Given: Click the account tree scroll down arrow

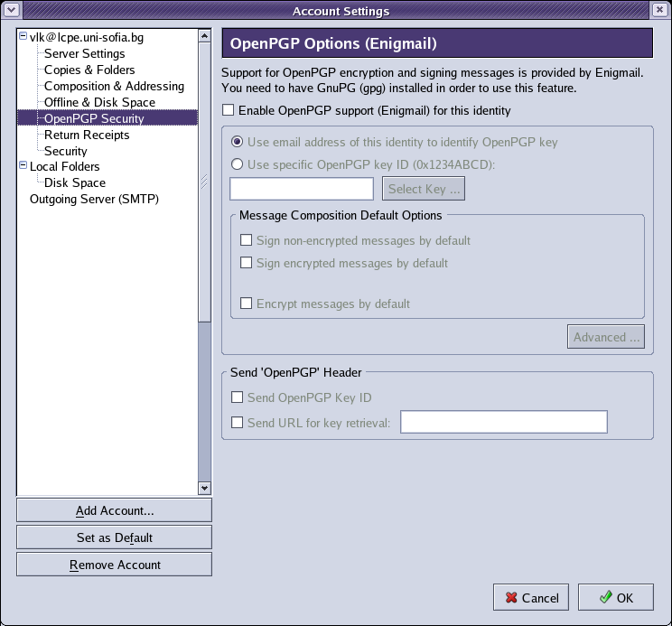Looking at the screenshot, I should pyautogui.click(x=204, y=488).
